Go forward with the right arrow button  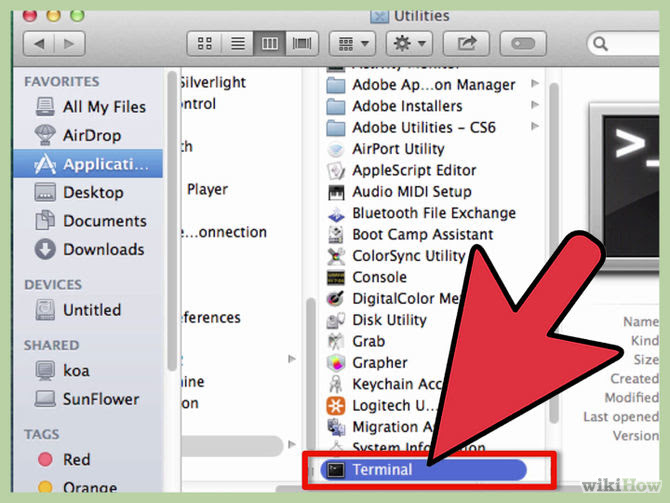click(x=69, y=44)
